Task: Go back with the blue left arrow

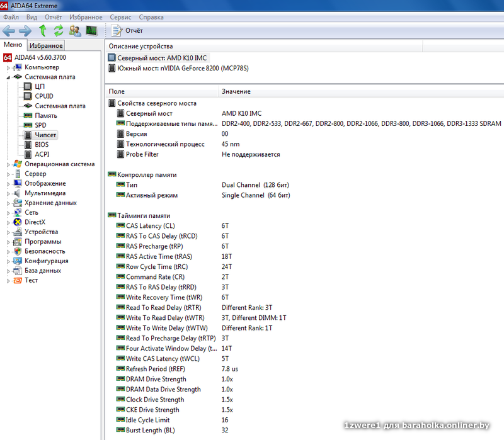Action: point(9,31)
